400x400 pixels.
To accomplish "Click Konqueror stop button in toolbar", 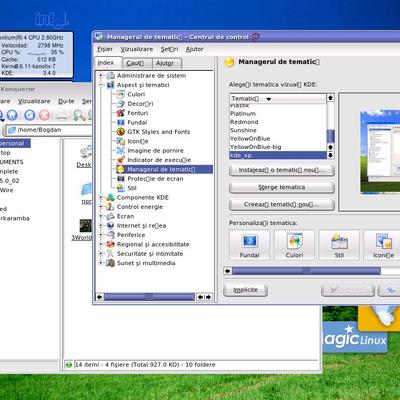I will (x=44, y=115).
